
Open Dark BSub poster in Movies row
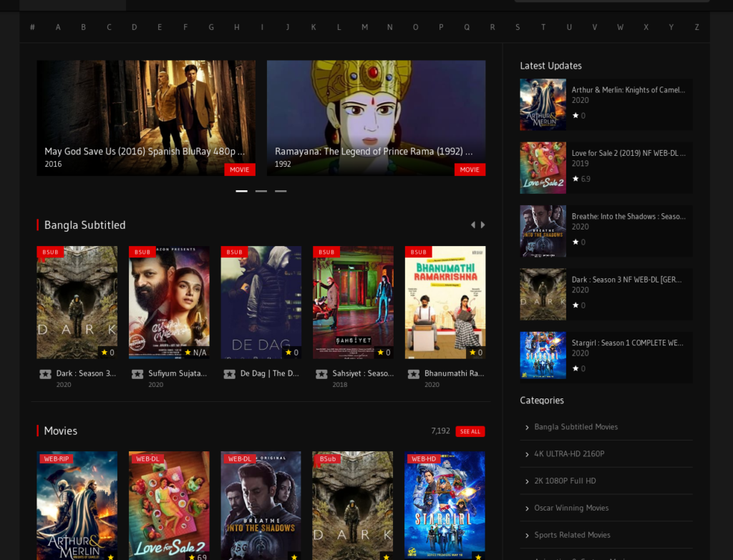[353, 506]
